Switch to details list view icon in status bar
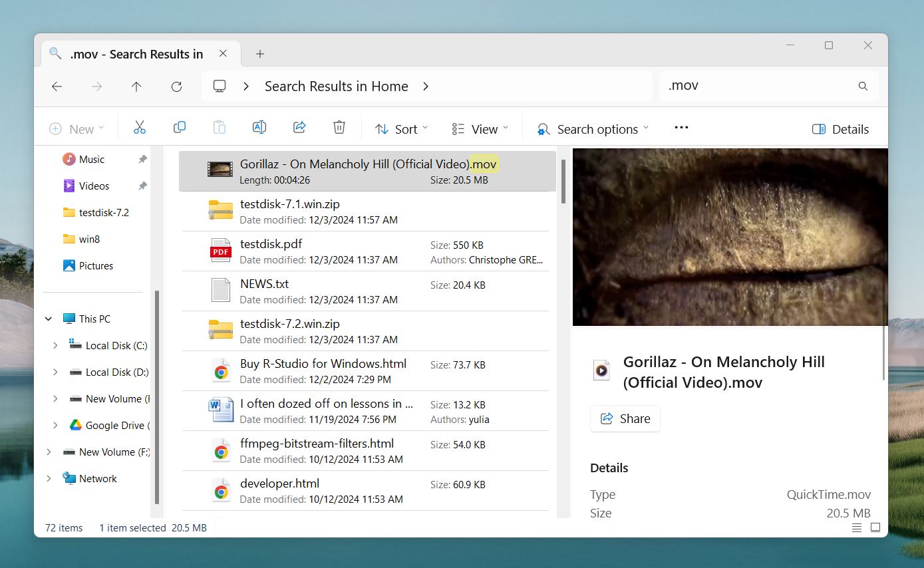 pyautogui.click(x=857, y=527)
